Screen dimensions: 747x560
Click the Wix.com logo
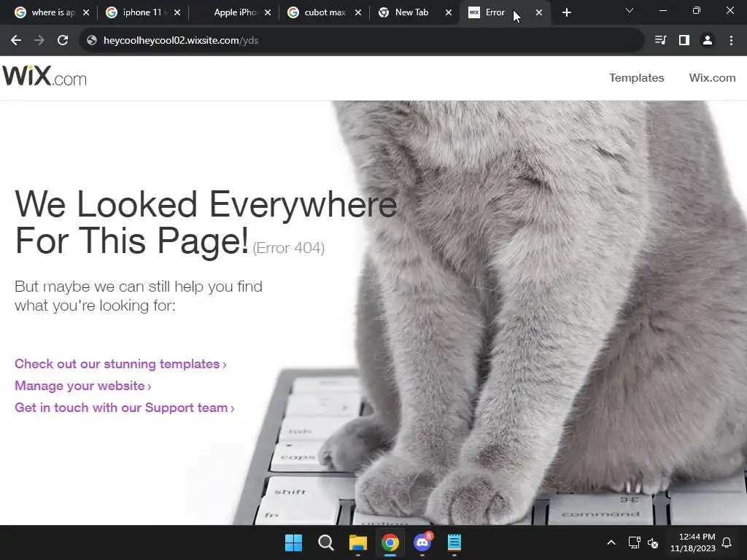click(x=44, y=76)
